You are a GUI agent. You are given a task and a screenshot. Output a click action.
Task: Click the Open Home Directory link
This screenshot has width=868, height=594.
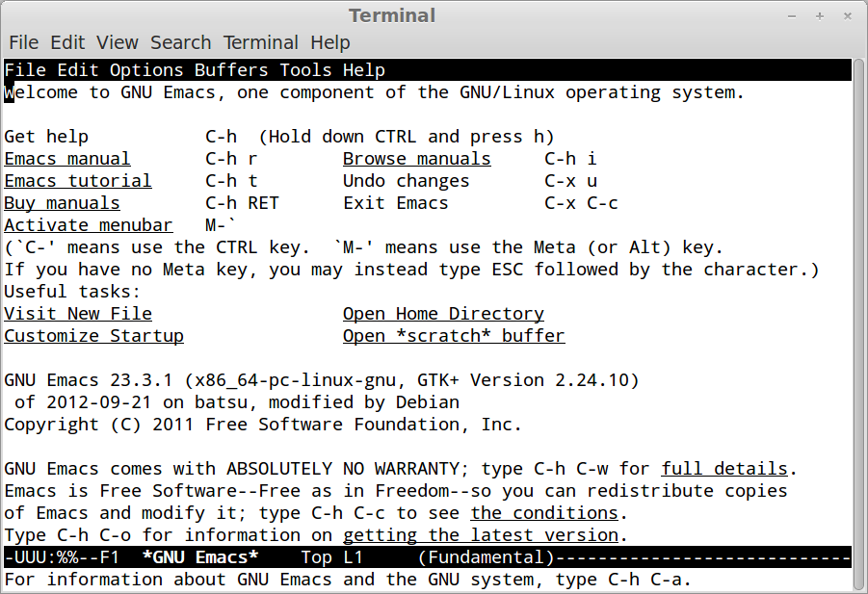click(443, 314)
